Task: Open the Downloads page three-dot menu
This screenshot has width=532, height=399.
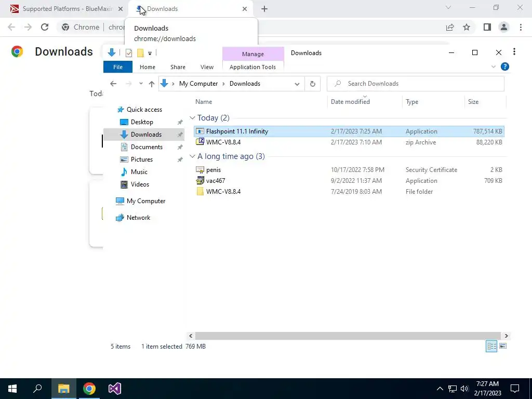Action: [x=514, y=51]
